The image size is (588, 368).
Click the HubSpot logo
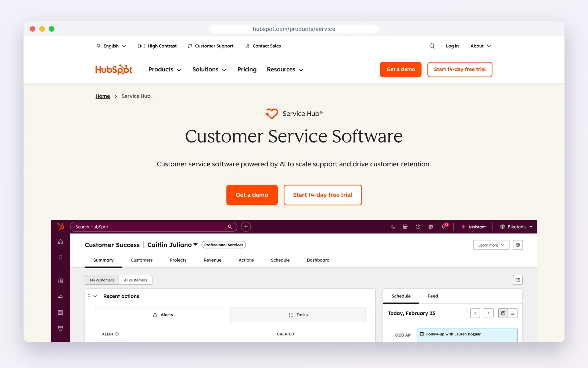[x=114, y=70]
